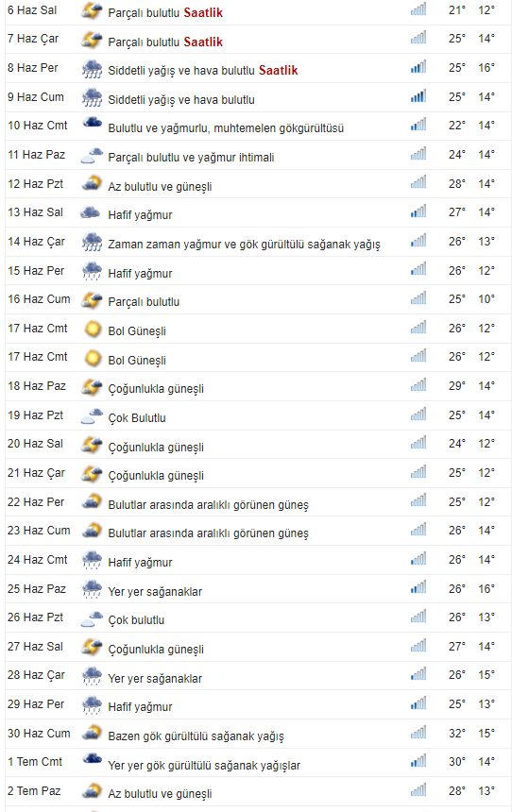Click the weather icon for 13 Haz Sal

(90, 212)
